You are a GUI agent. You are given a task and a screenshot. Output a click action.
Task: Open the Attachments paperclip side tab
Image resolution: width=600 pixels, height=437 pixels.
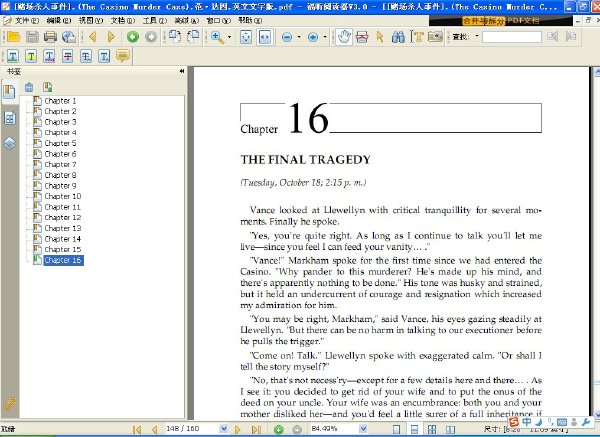coord(10,404)
